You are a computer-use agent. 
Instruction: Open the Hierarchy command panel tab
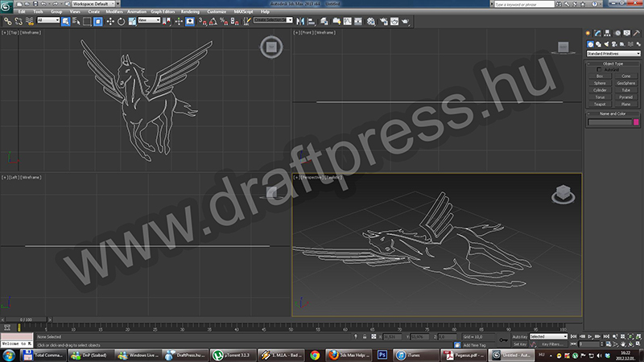(x=607, y=33)
